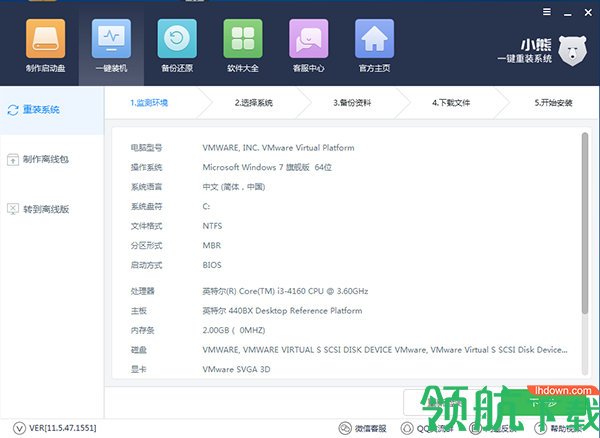This screenshot has width=600, height=438.
Task: Click the 中文 (简体，中国) language value
Action: pos(234,187)
